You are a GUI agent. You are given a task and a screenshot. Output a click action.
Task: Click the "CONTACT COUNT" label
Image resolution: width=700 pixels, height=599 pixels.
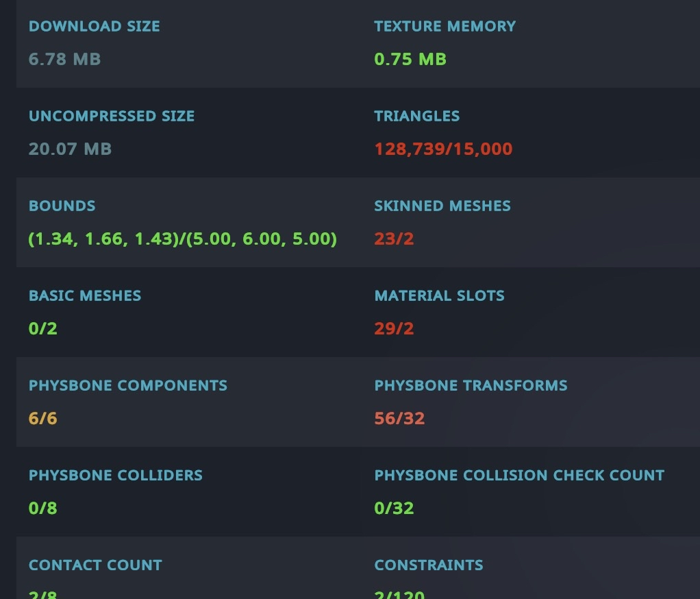click(95, 565)
